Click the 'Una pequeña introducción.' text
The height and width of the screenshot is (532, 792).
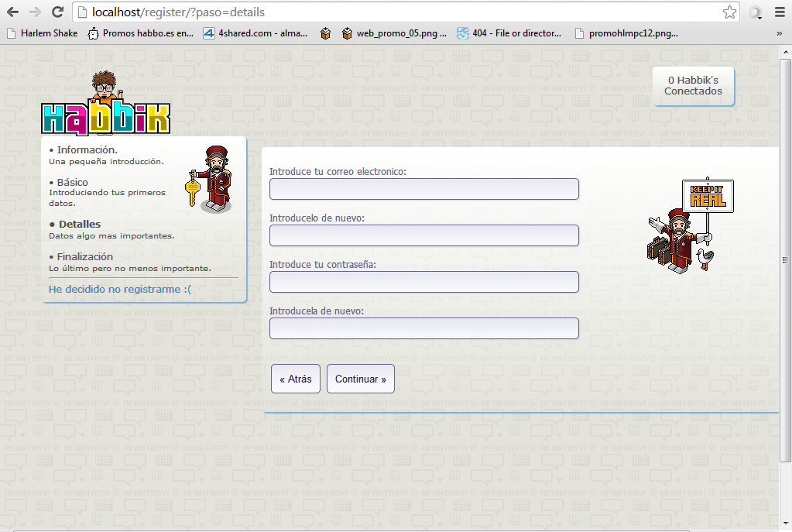click(x=106, y=162)
